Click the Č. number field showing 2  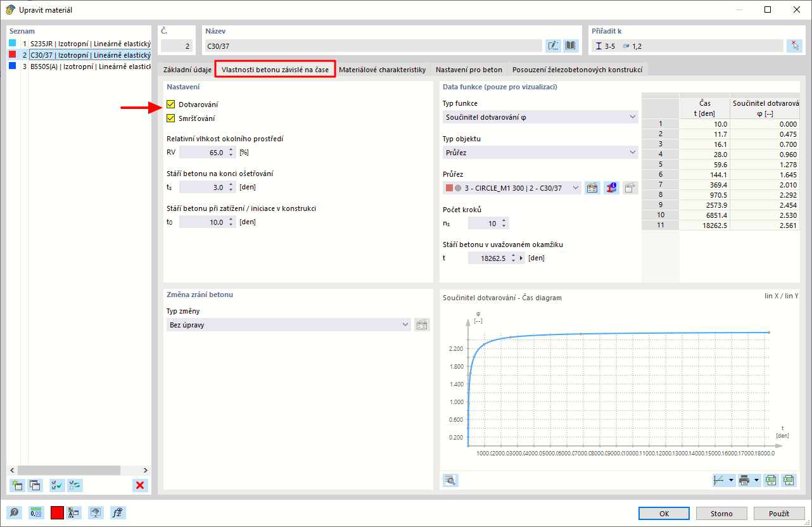(177, 46)
